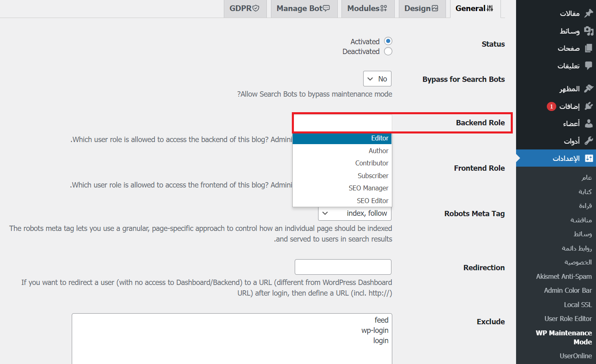Click the Plugins plug icon
Image resolution: width=596 pixels, height=364 pixels.
589,106
